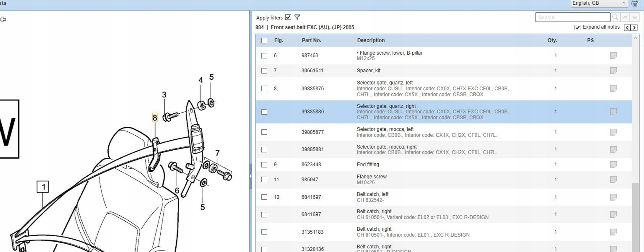
Task: Go to previous search result arrow
Action: pyautogui.click(x=625, y=17)
